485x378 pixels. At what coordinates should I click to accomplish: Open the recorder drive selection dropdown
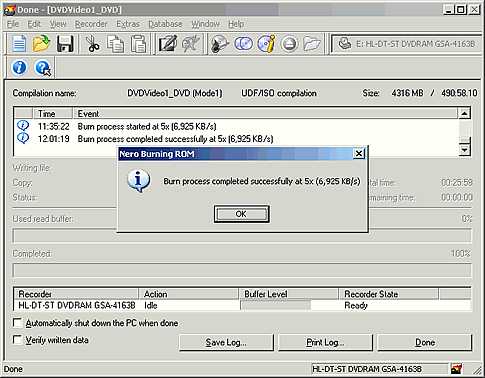click(407, 44)
